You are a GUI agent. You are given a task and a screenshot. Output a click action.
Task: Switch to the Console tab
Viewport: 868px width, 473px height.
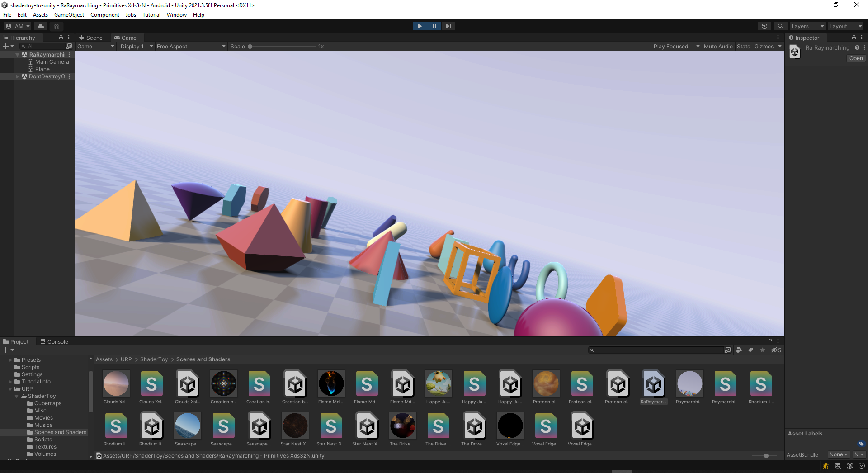pos(54,341)
